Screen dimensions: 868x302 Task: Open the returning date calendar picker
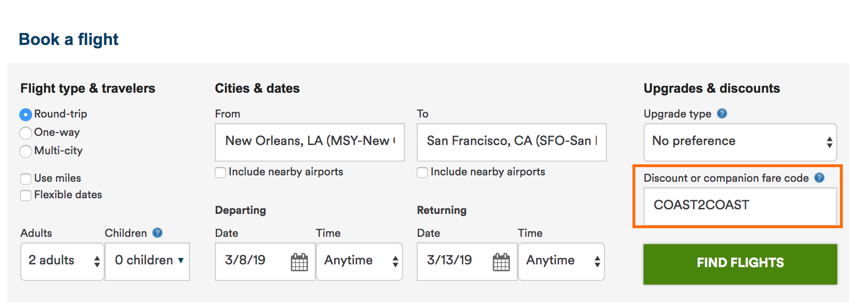coord(501,262)
